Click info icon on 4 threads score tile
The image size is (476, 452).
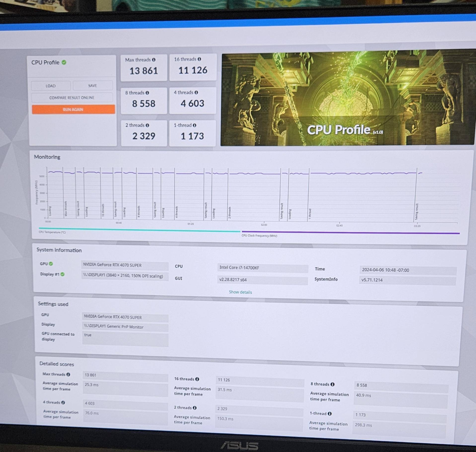point(196,92)
